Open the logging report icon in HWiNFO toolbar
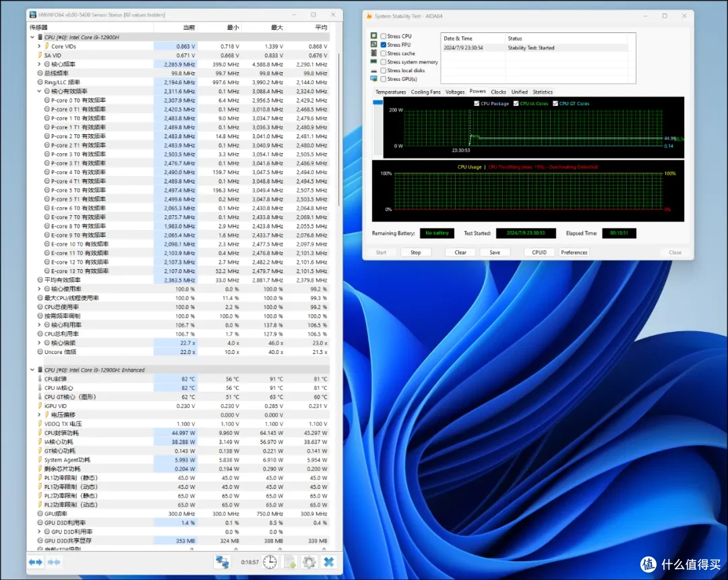728x580 pixels. click(x=289, y=561)
